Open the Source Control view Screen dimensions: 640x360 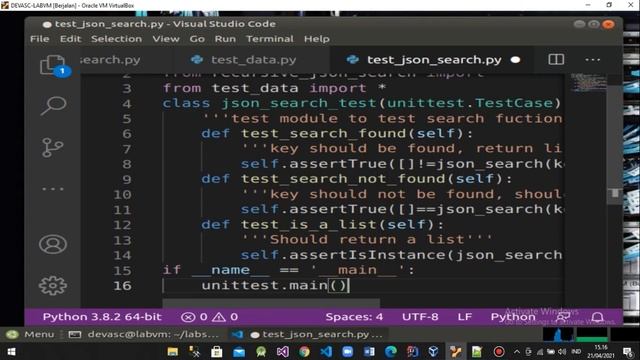click(x=52, y=147)
